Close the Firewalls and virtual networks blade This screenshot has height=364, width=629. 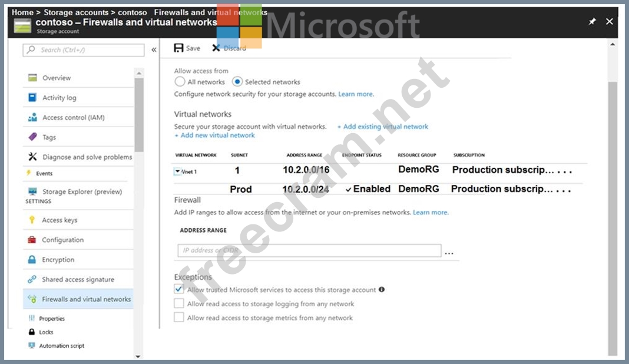[x=610, y=21]
